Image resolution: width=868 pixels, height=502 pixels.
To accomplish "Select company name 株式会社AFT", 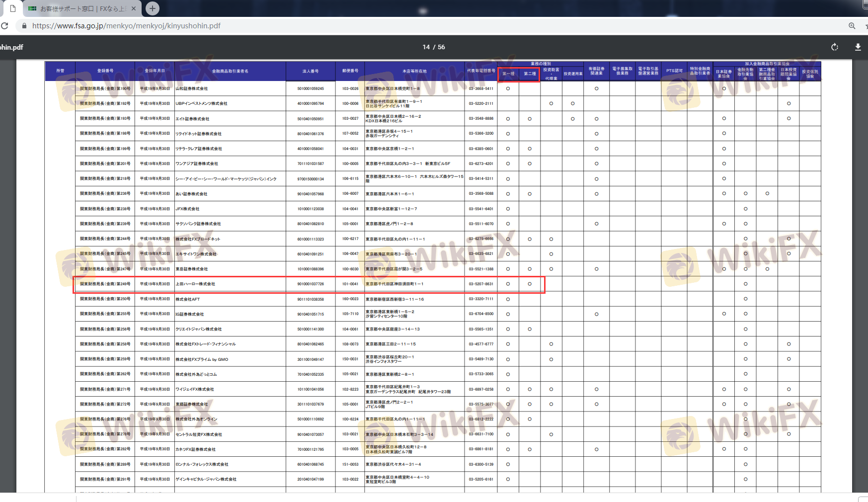I will 188,299.
